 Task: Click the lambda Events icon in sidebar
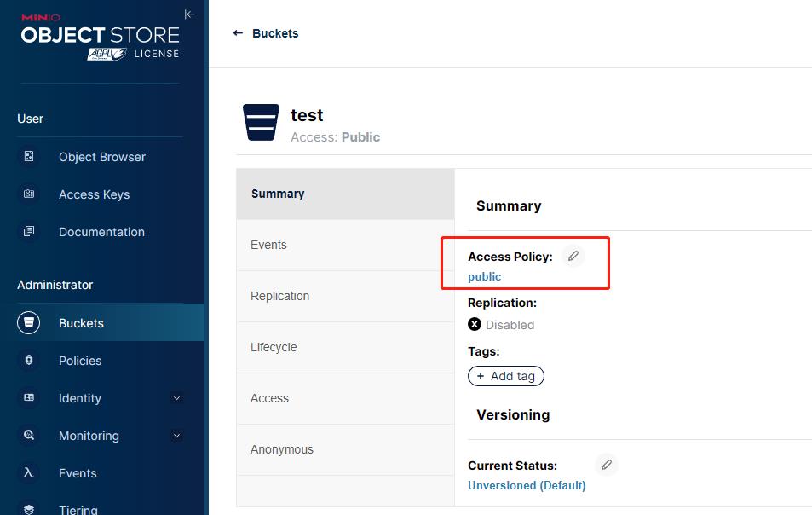[x=29, y=472]
